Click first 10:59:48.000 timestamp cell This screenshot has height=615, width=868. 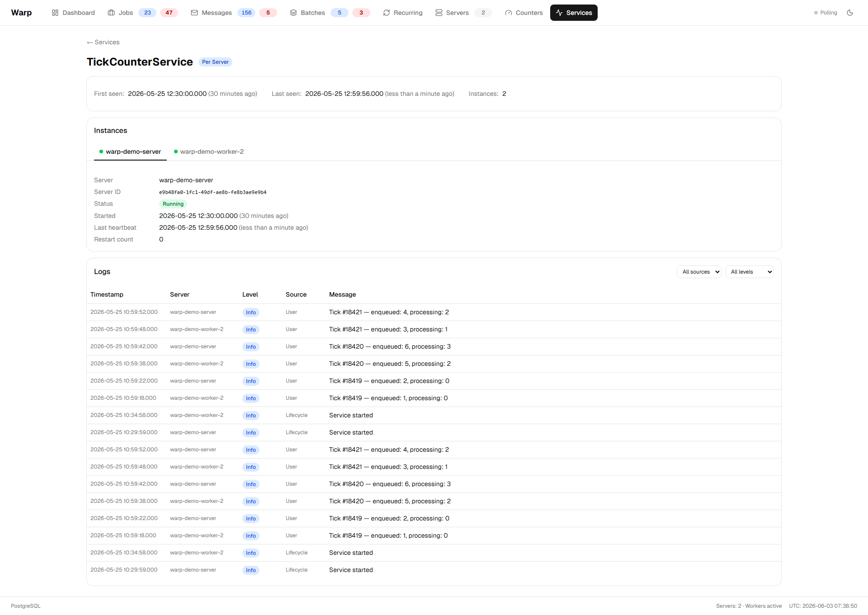pos(124,329)
